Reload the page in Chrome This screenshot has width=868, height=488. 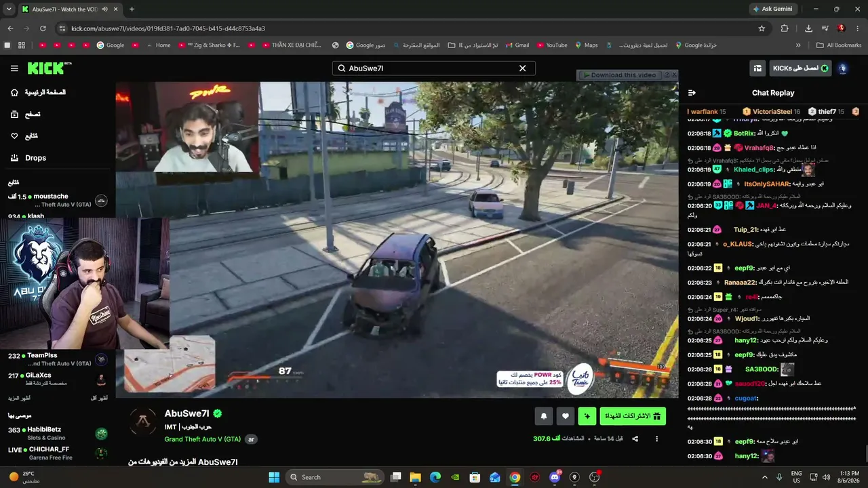click(x=43, y=28)
